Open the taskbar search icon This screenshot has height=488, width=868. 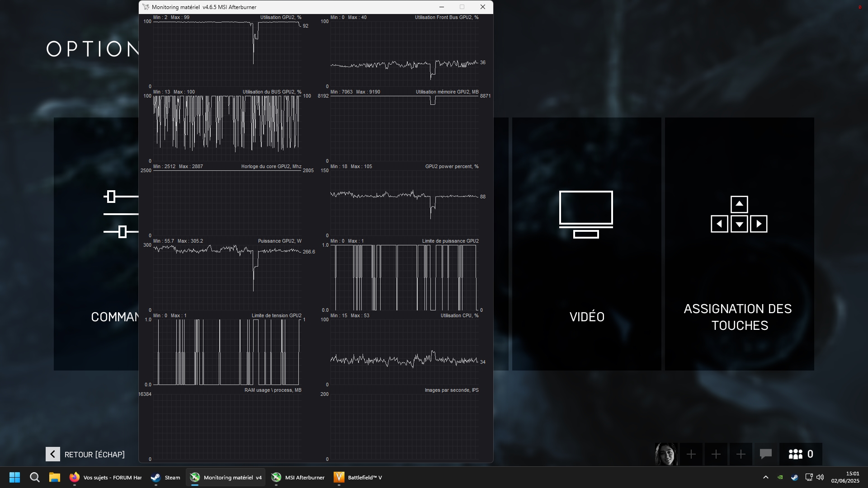click(35, 477)
